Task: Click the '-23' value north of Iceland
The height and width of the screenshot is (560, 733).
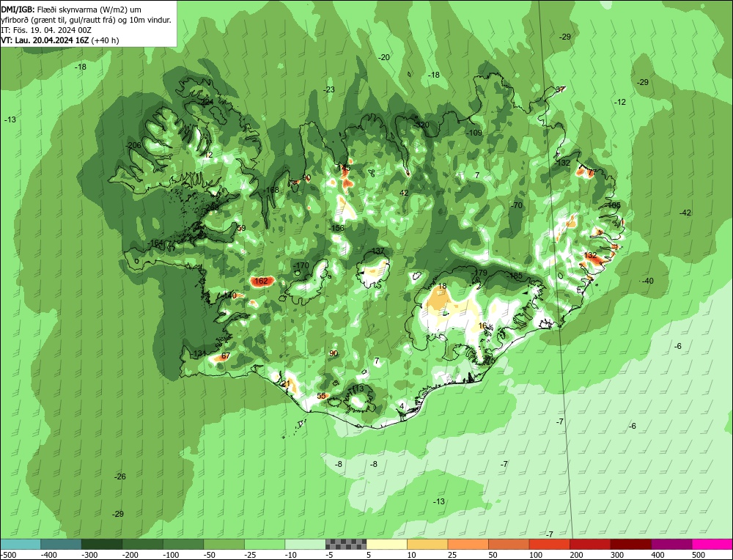Action: click(x=329, y=89)
